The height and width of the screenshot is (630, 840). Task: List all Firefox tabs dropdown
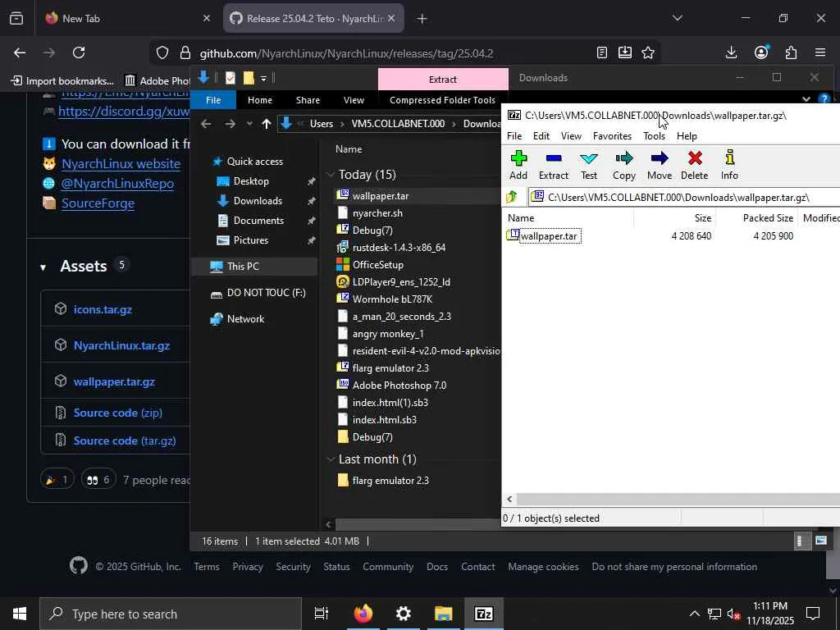tap(677, 18)
